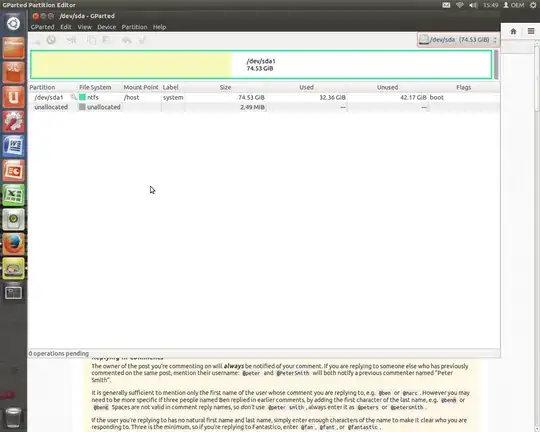
Task: Open the hamburger menu in browser window
Action: 531,31
